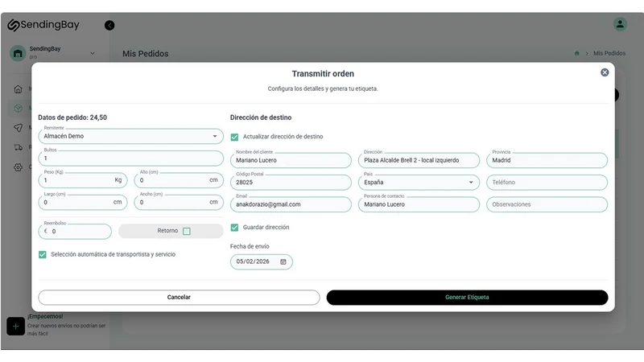Click Mis Pedidos breadcrumb link
The image size is (644, 362).
pos(609,53)
